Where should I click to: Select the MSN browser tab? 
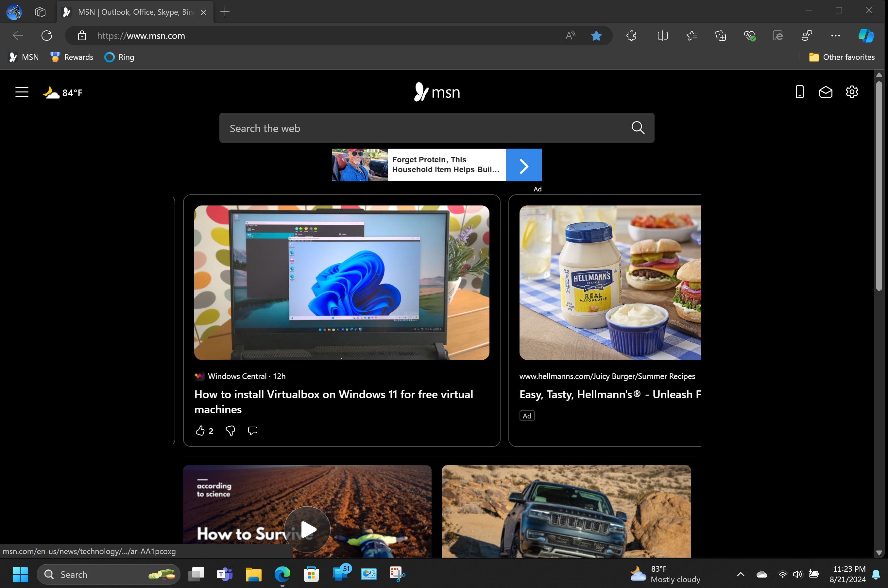tap(133, 12)
